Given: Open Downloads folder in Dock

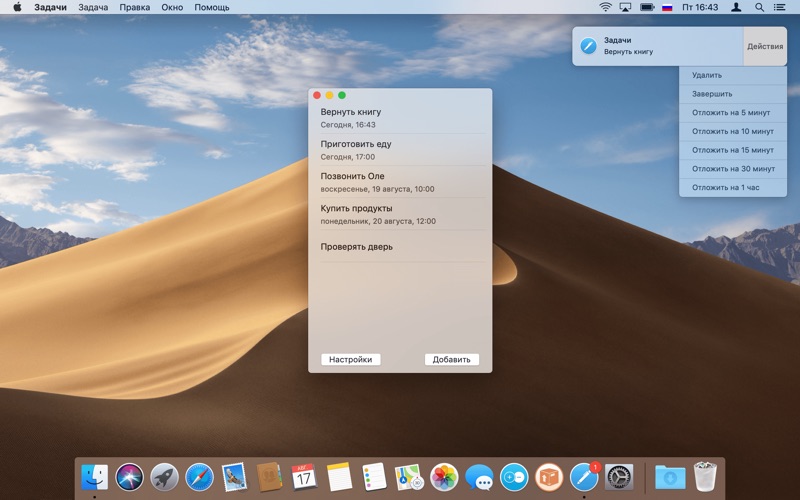Looking at the screenshot, I should tap(670, 478).
